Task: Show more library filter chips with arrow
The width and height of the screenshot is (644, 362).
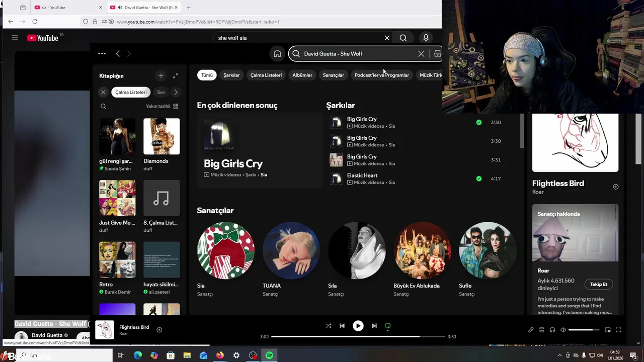Action: click(x=176, y=92)
